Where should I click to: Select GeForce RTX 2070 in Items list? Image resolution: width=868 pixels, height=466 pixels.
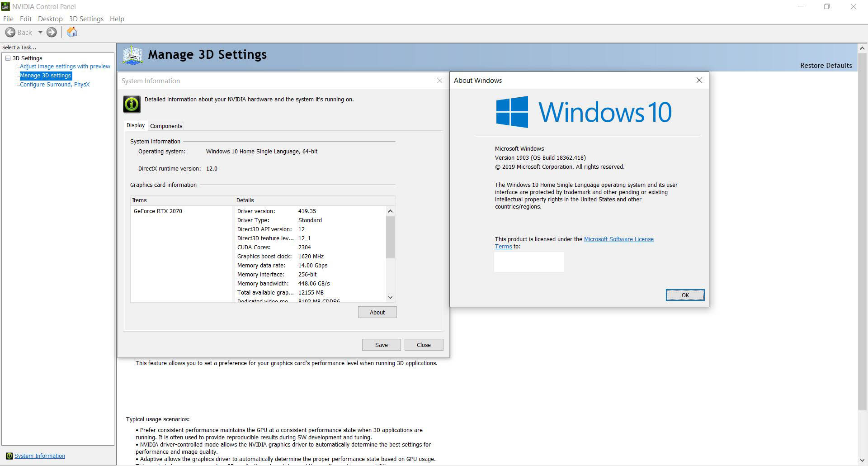pos(158,211)
